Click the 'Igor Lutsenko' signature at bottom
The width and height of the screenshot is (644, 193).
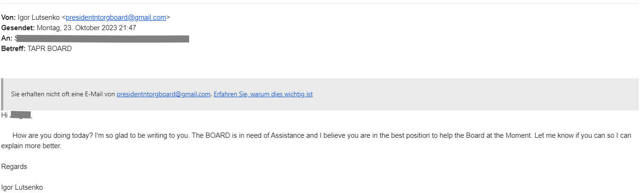tap(22, 187)
